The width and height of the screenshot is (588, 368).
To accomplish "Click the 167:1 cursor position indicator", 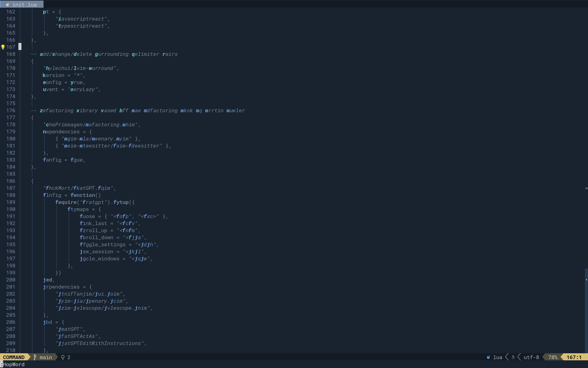I will coord(574,357).
